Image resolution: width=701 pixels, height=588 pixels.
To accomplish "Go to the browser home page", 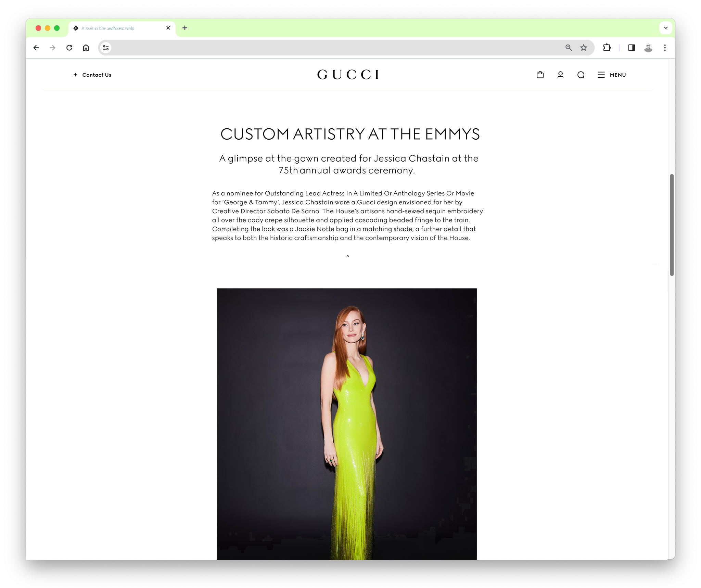I will [86, 48].
